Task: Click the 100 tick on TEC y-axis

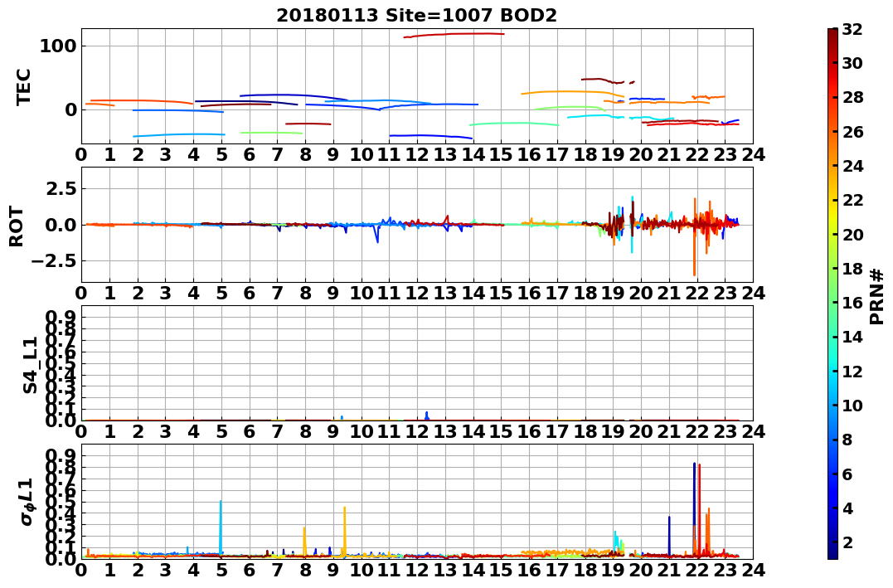Action: pyautogui.click(x=58, y=46)
